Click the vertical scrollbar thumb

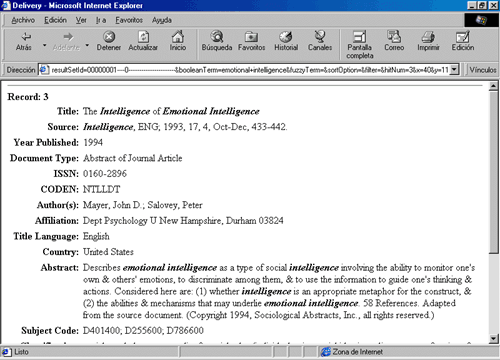click(493, 173)
